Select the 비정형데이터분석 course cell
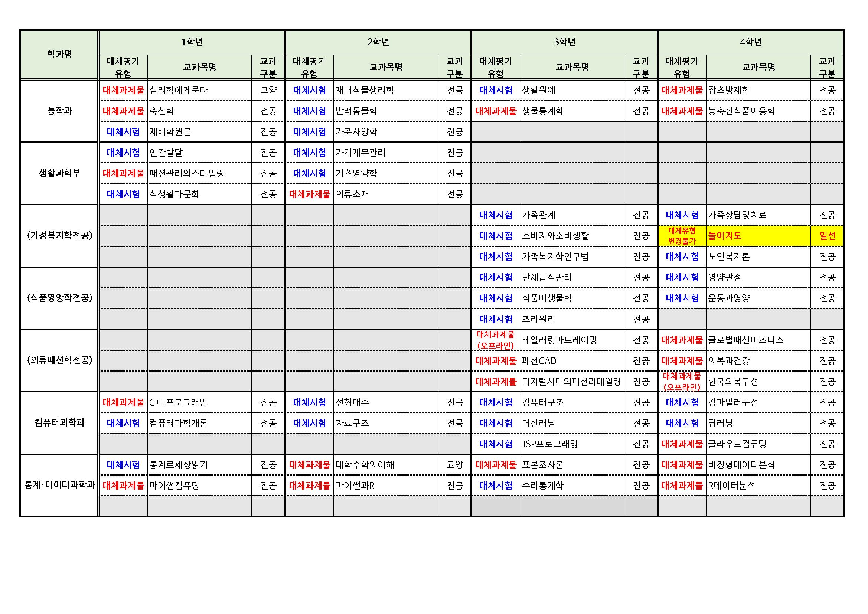This screenshot has height=614, width=868. click(x=758, y=464)
